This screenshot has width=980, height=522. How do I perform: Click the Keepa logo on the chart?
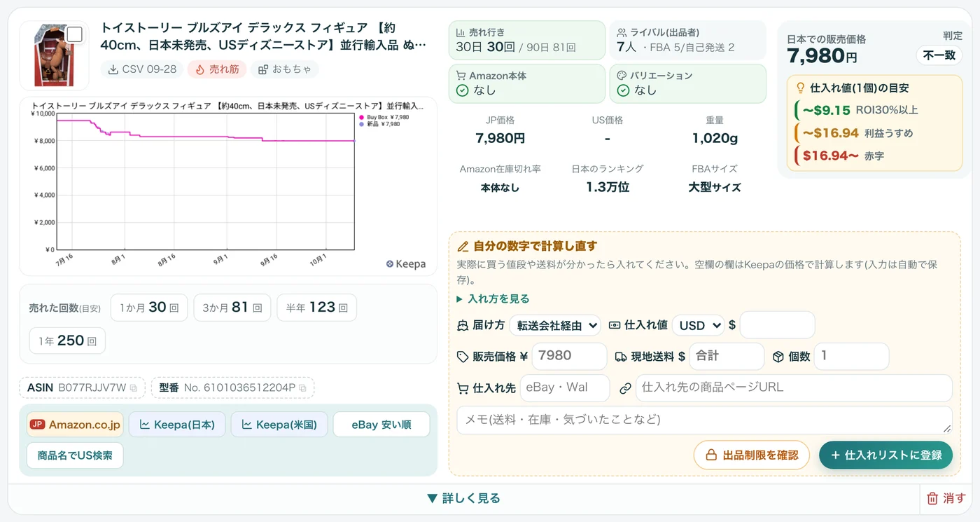click(405, 264)
